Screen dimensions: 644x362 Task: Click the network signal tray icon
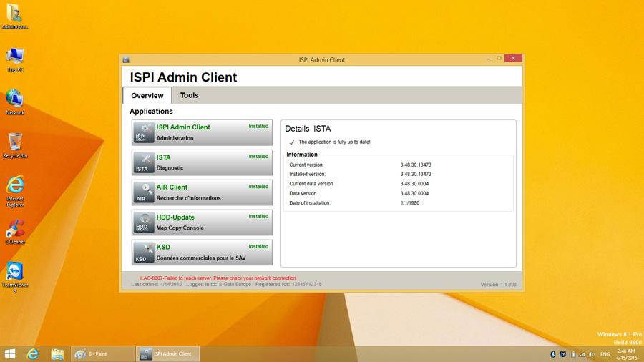pos(582,354)
